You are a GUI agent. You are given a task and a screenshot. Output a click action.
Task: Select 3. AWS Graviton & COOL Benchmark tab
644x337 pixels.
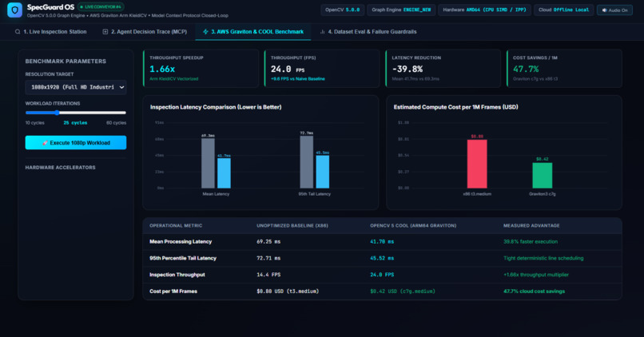pos(253,32)
